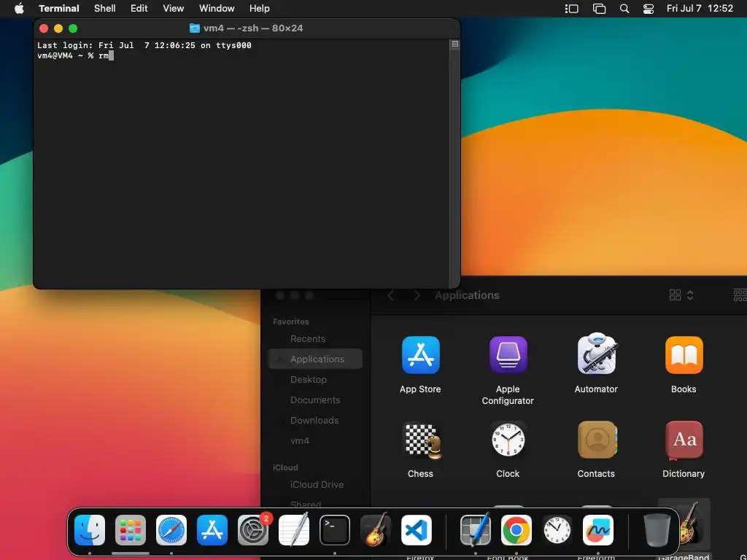Open TextEdit from the Dock
The width and height of the screenshot is (747, 560).
(294, 530)
